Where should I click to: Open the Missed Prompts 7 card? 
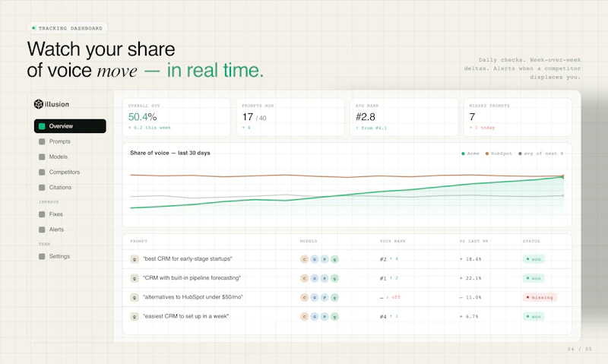[x=518, y=117]
